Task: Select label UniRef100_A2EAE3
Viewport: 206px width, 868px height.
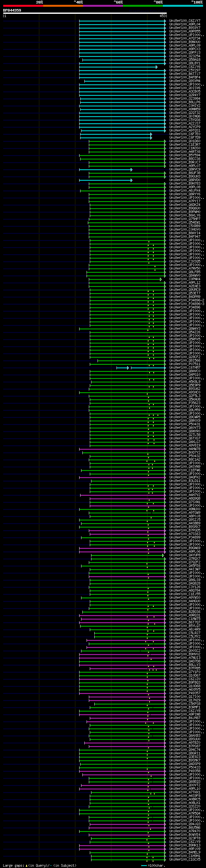Action: click(185, 286)
